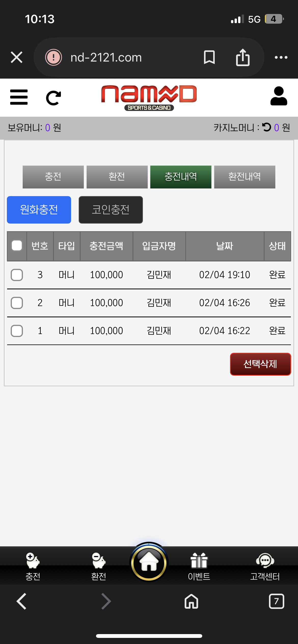
Task: Open the hamburger menu
Action: 19,97
